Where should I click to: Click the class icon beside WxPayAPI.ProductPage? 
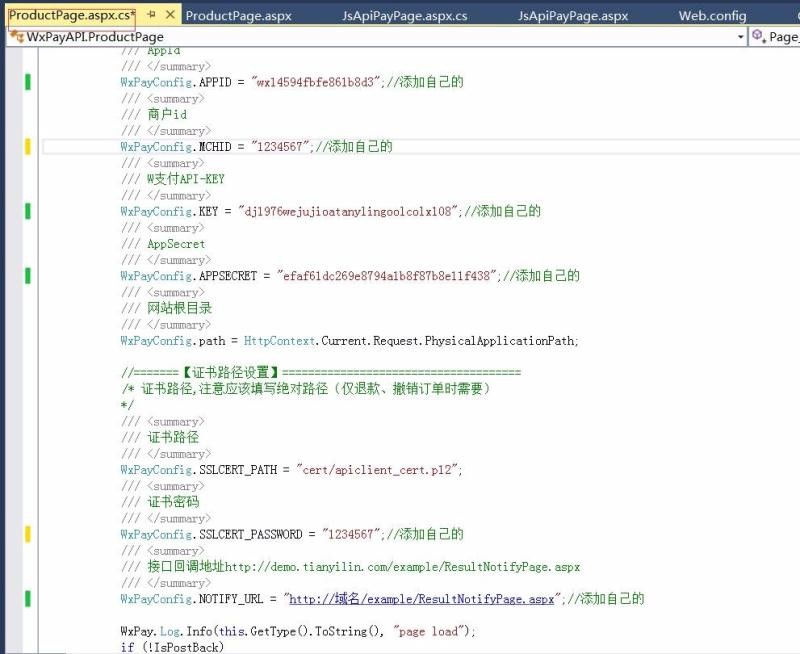click(x=17, y=37)
